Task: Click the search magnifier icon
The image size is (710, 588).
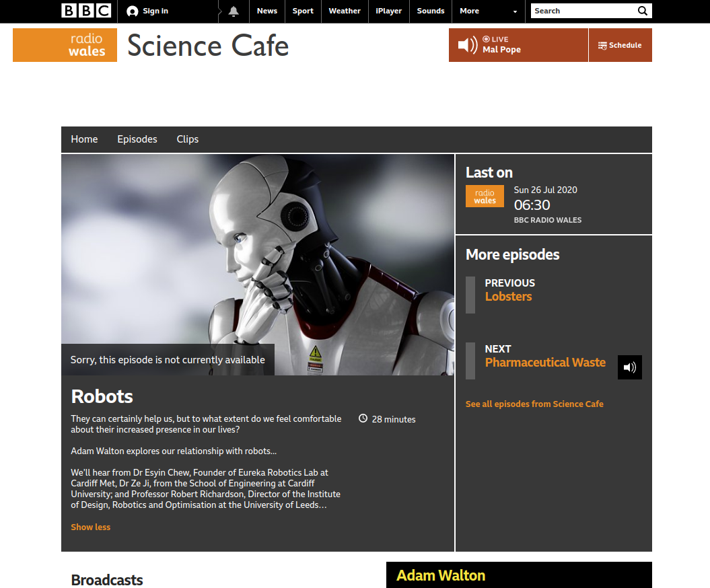Action: (x=642, y=11)
